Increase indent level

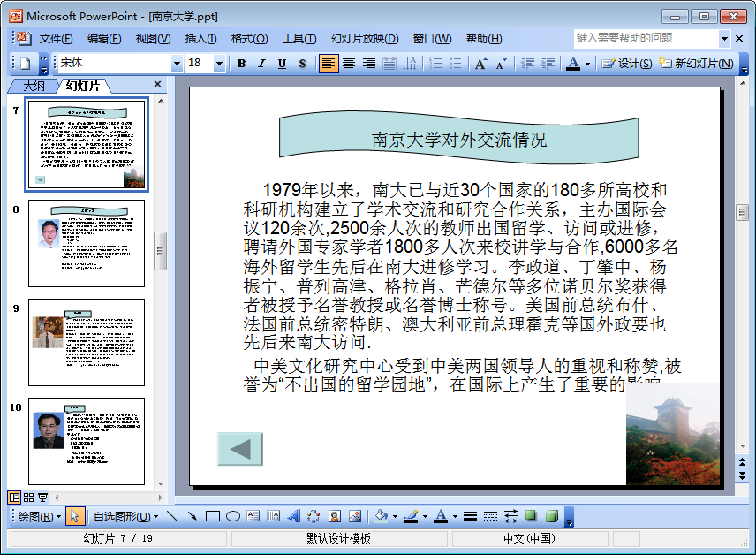coord(548,64)
